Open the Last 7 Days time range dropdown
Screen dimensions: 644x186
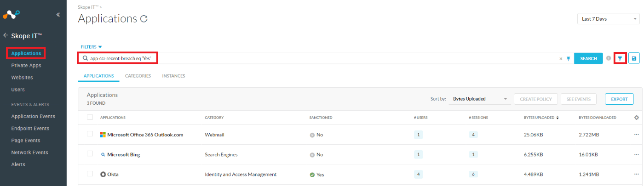pyautogui.click(x=609, y=19)
